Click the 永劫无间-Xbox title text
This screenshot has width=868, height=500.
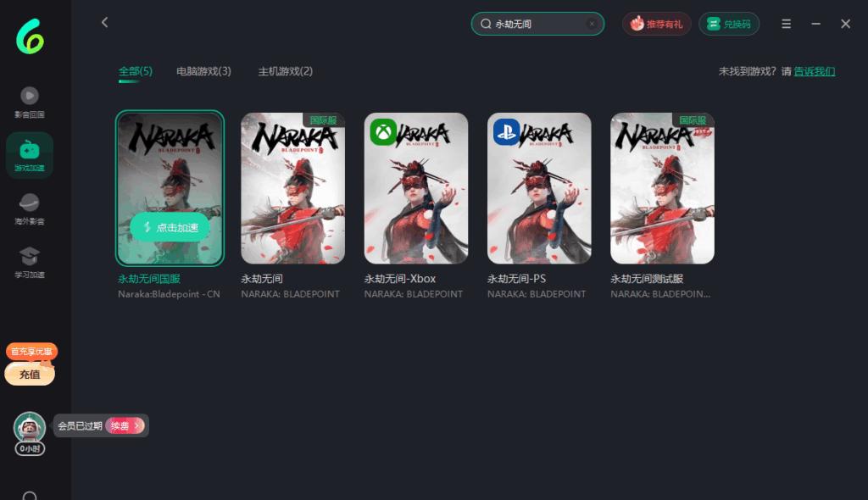(400, 279)
